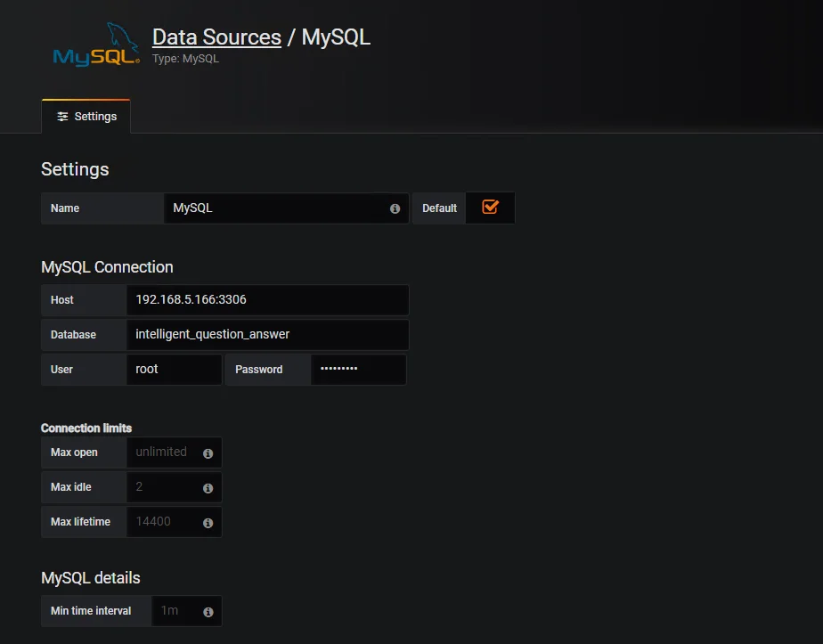Click the Name input field containing MySQL
Screen dimensions: 823x644
tap(286, 208)
